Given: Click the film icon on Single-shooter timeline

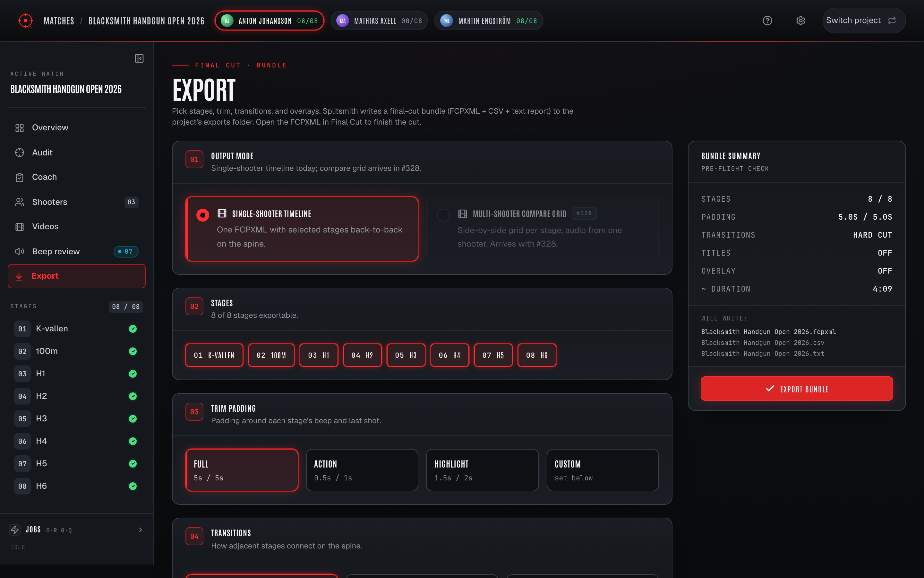Looking at the screenshot, I should click(222, 213).
